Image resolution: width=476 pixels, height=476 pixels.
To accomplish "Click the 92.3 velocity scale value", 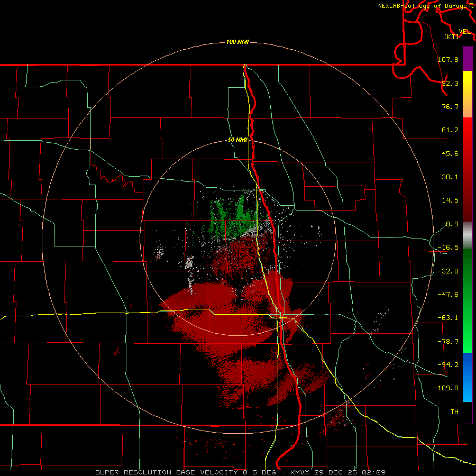I will 450,83.
